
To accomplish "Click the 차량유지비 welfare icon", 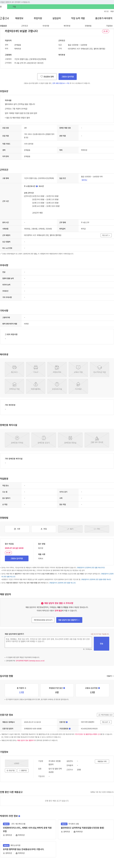I will coord(57,369).
